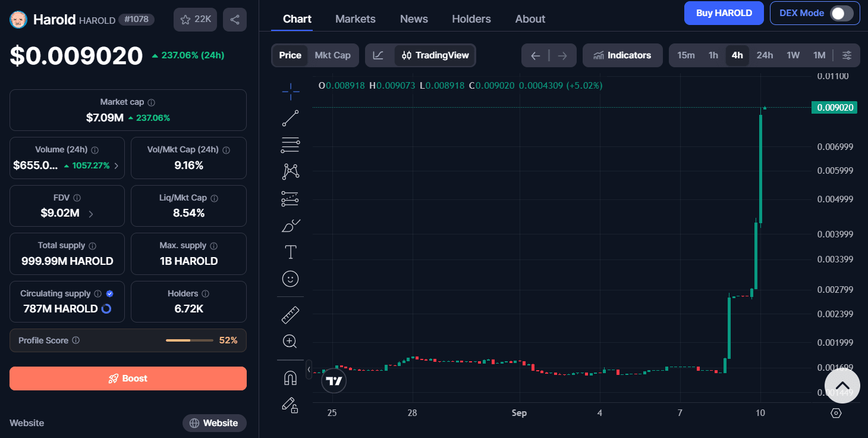This screenshot has width=868, height=438.
Task: Set chart interval to 4h
Action: point(737,55)
